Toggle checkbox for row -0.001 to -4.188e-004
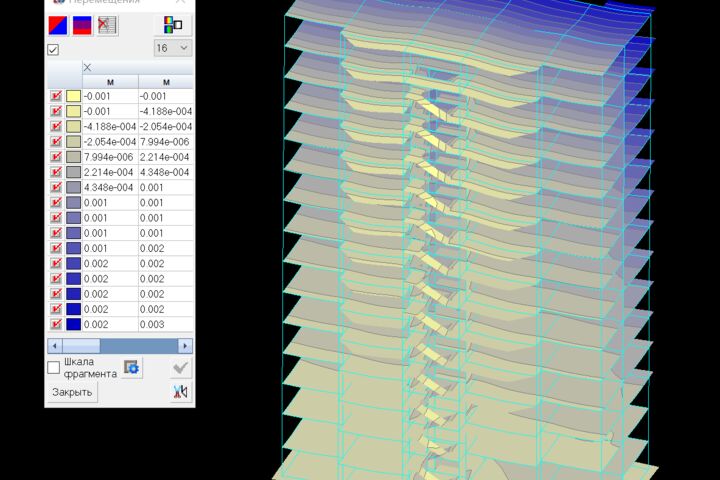720x480 pixels. point(56,111)
